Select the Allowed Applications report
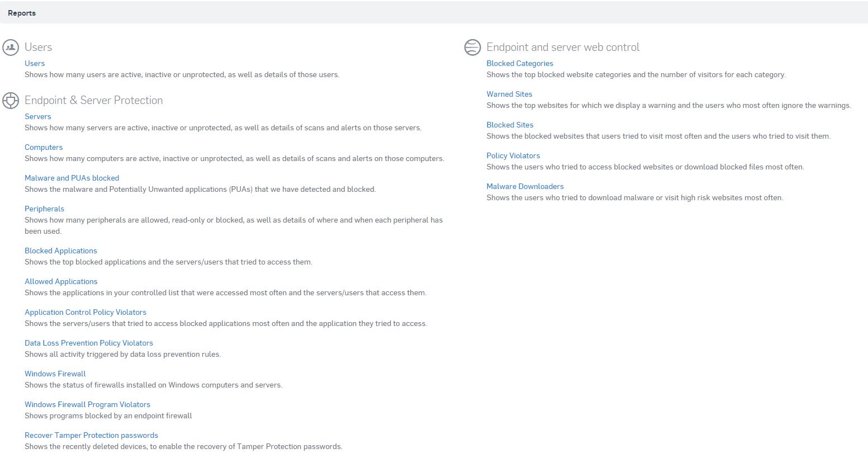Image resolution: width=868 pixels, height=458 pixels. click(61, 281)
